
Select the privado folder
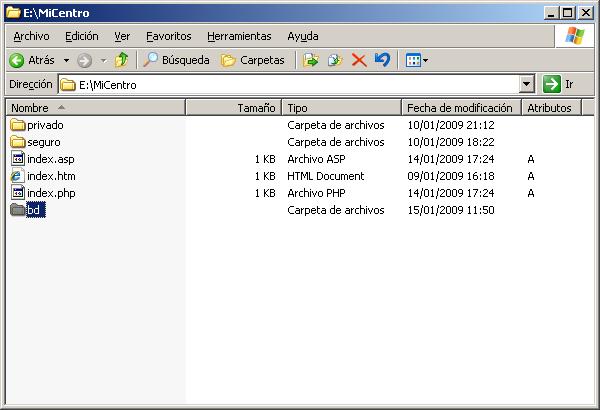point(44,125)
